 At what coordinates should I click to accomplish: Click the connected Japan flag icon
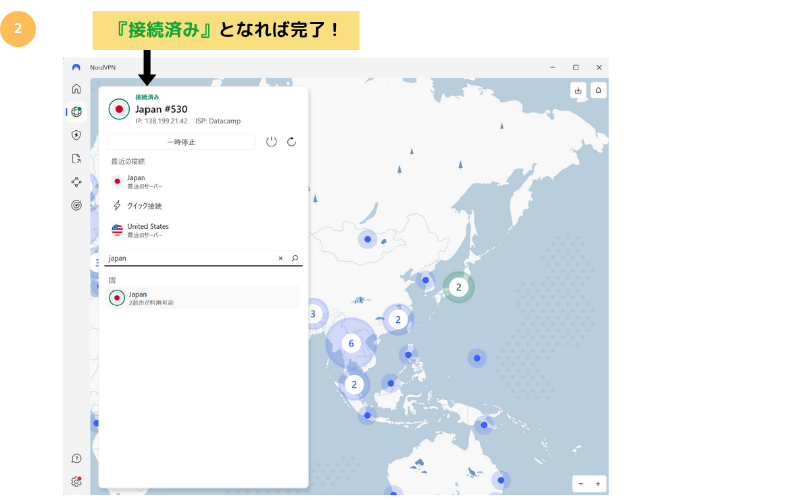point(119,109)
